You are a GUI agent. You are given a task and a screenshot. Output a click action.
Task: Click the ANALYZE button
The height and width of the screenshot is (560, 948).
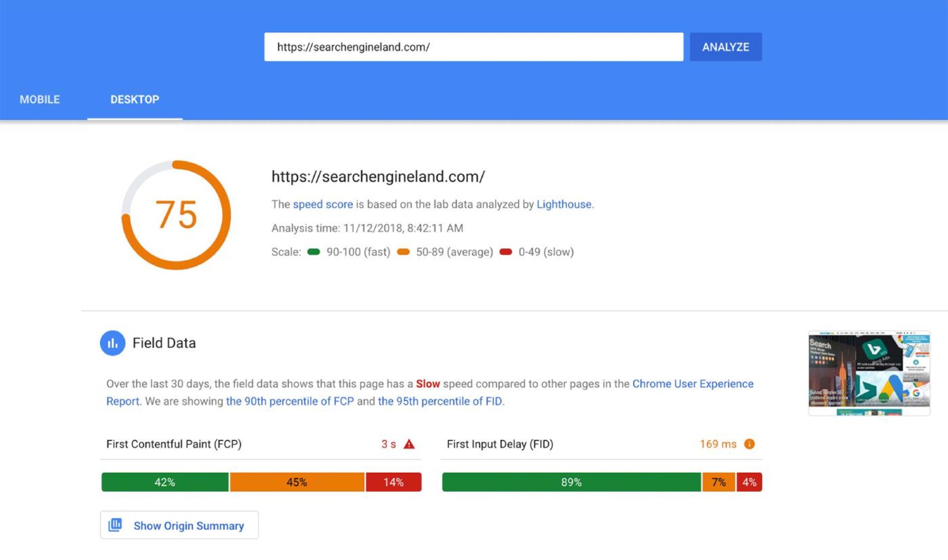pos(726,46)
